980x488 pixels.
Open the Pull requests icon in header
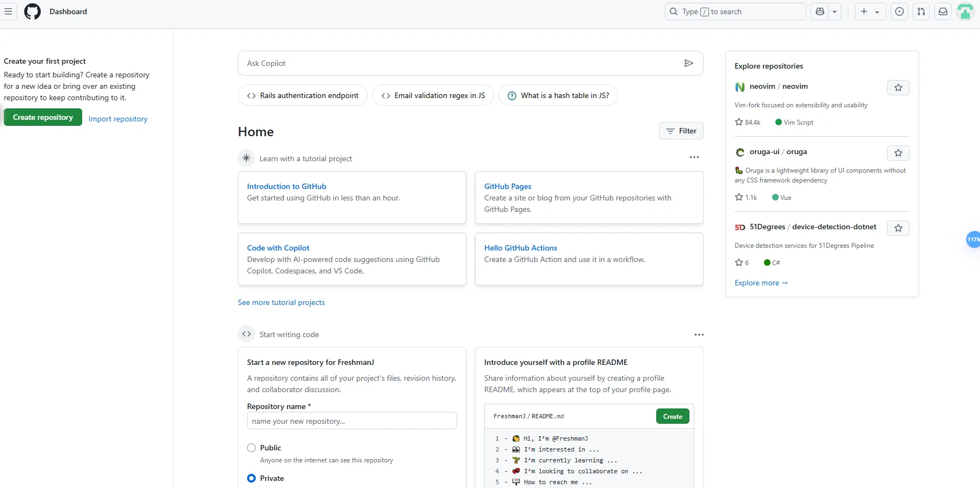click(921, 11)
